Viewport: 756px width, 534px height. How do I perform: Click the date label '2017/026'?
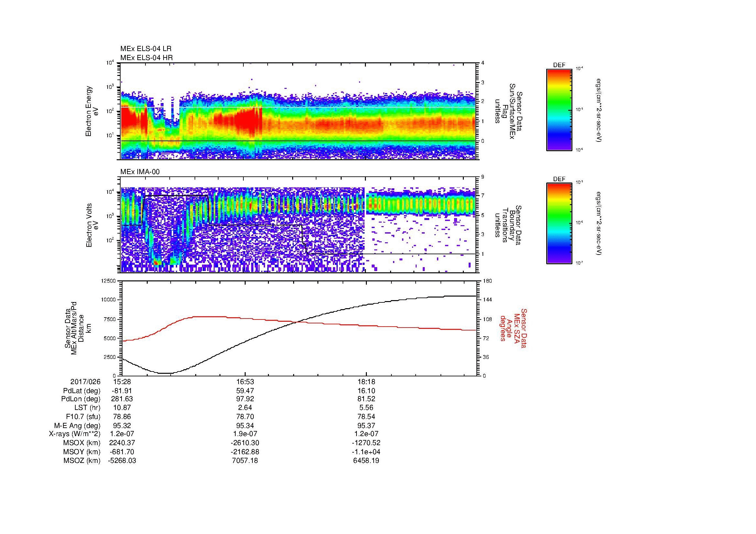[85, 382]
